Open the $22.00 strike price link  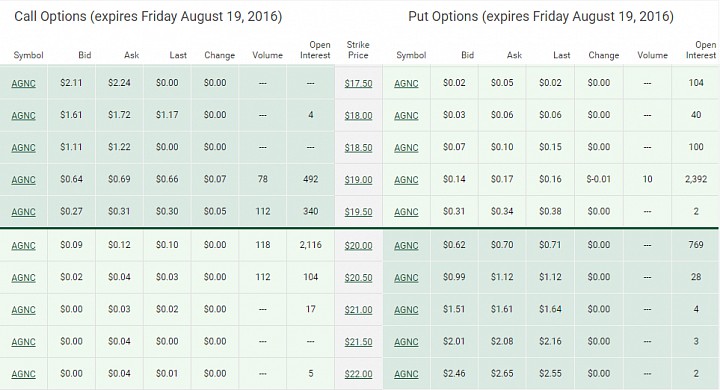[358, 374]
